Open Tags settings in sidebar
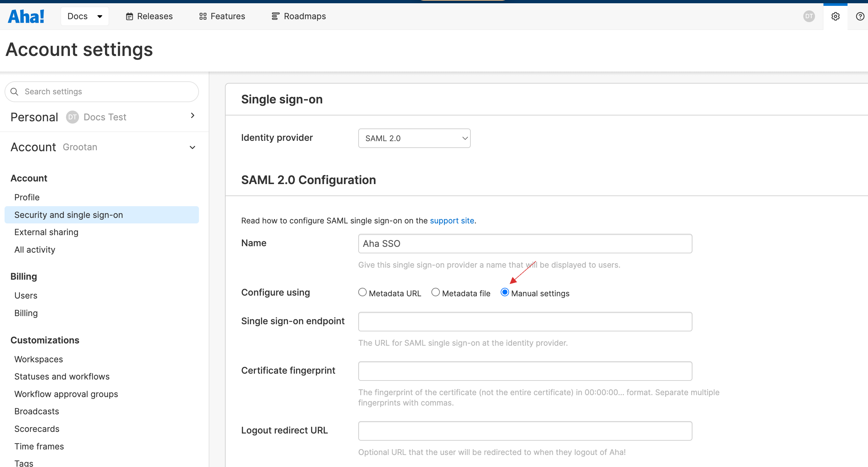868x467 pixels. point(24,463)
